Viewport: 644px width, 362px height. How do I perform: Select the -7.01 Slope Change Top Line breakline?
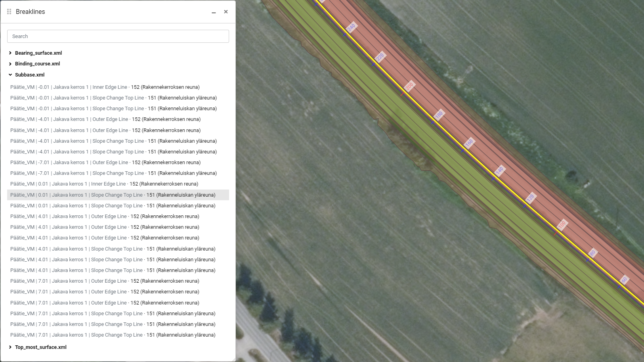point(113,173)
